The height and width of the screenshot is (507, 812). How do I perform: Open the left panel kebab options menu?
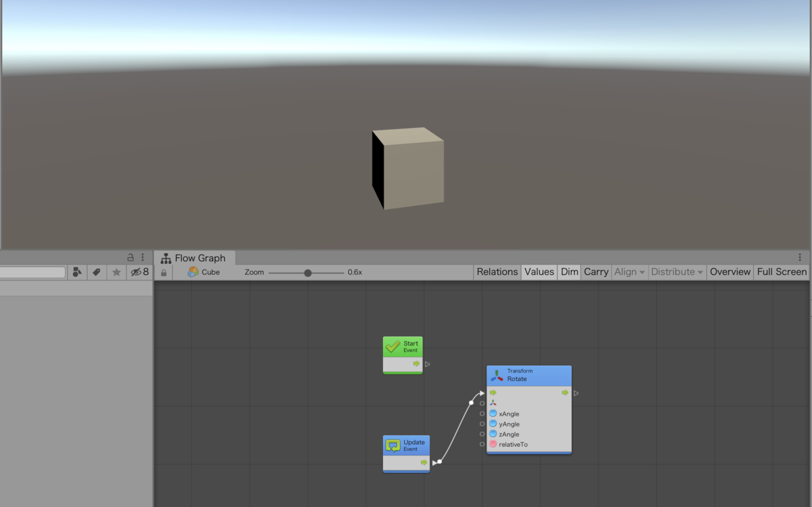tap(142, 257)
